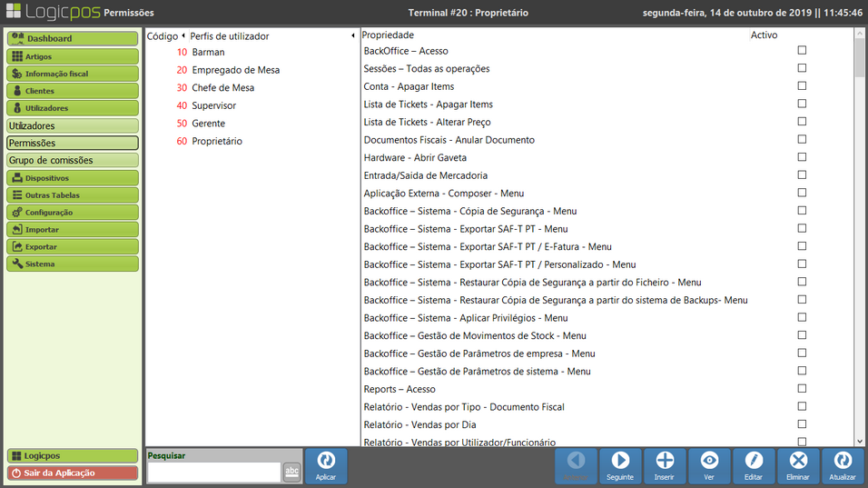Enable the BackOffice – Acesso checkbox
This screenshot has width=868, height=488.
(802, 51)
